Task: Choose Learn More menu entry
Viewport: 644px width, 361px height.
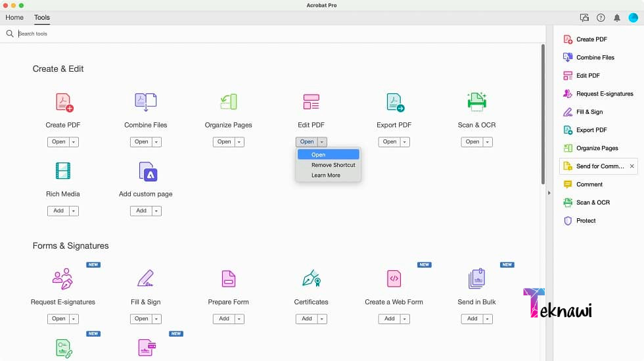Action: tap(328, 175)
